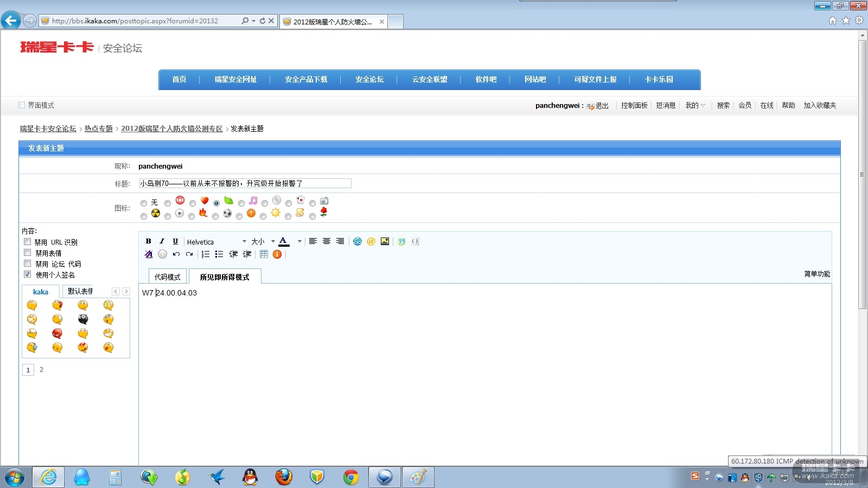This screenshot has width=868, height=488.
Task: Increase the text indent
Action: pos(247,254)
